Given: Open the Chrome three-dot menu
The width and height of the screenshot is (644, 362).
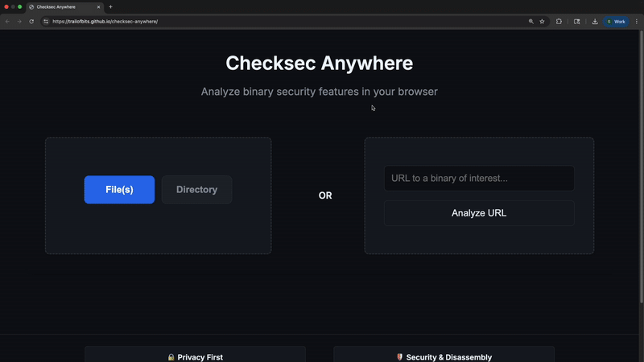Looking at the screenshot, I should [636, 22].
